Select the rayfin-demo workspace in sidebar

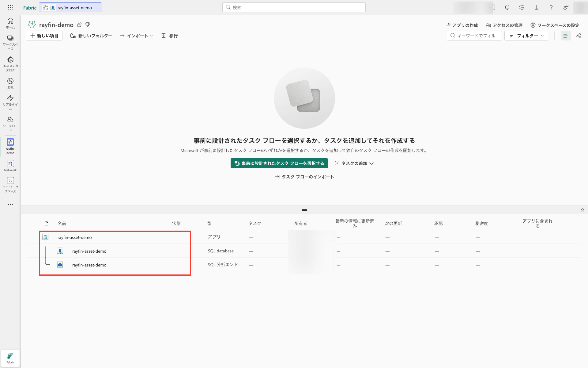point(10,146)
